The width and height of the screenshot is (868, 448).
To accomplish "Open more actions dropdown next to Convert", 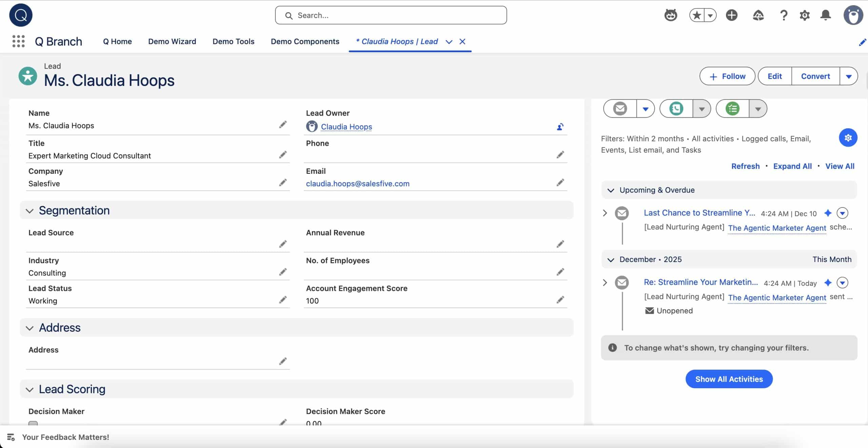I will coord(849,76).
